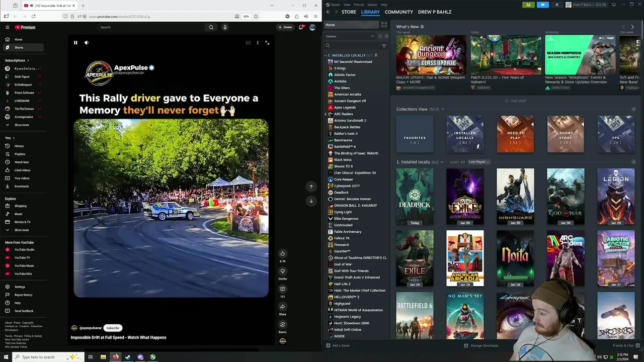This screenshot has height=362, width=644.
Task: Pause the YouTube Short video
Action: [x=75, y=43]
